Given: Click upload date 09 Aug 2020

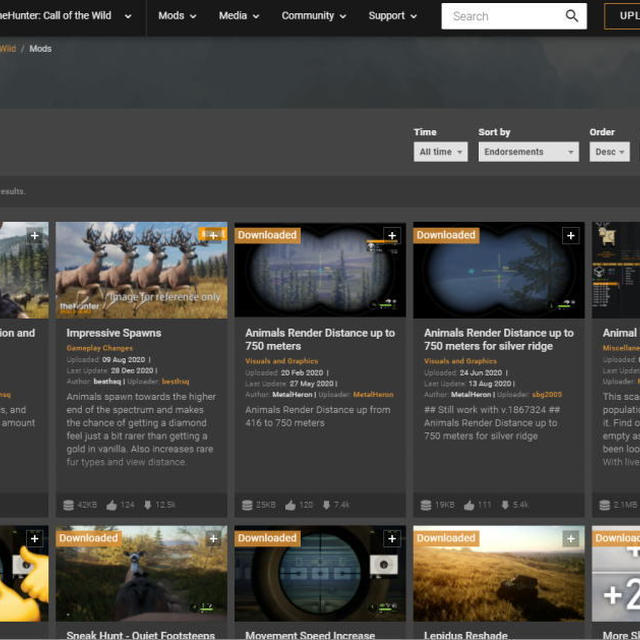Looking at the screenshot, I should [x=124, y=360].
